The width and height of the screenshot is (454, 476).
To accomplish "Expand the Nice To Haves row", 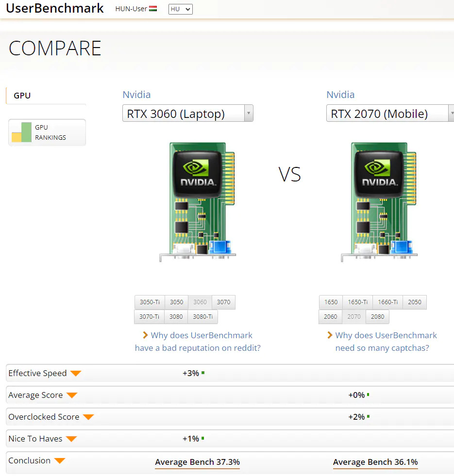I will coord(230,439).
